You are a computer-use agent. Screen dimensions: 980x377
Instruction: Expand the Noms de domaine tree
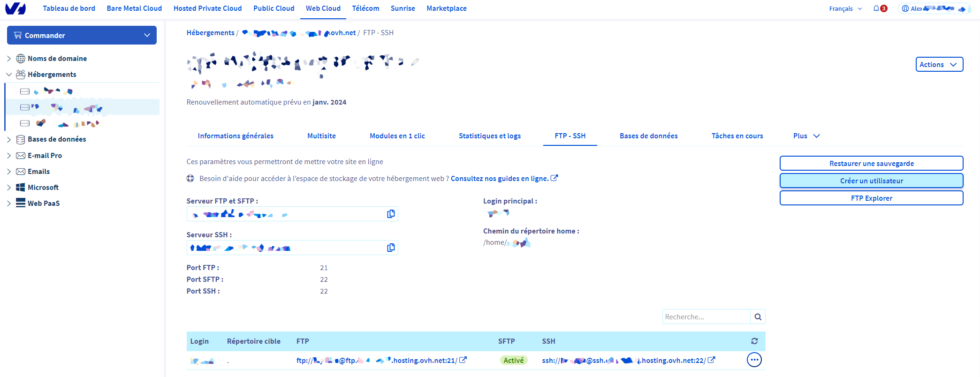[x=9, y=59]
